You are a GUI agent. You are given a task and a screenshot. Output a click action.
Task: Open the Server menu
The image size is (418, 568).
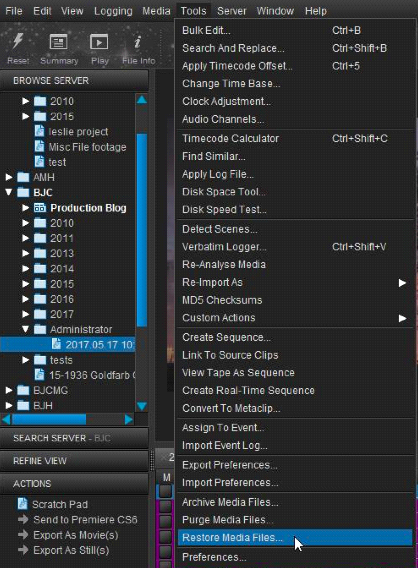point(231,11)
